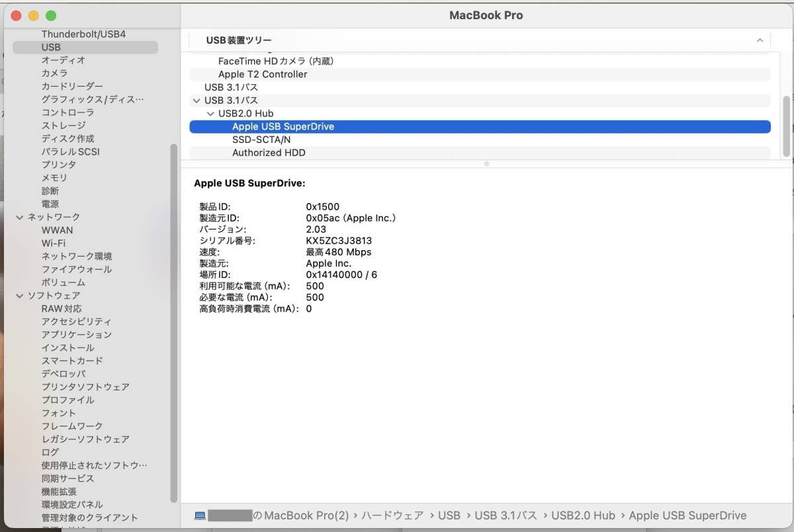Collapse the ソフトウェア section chevron
Screen dimensions: 794x532
pos(20,296)
